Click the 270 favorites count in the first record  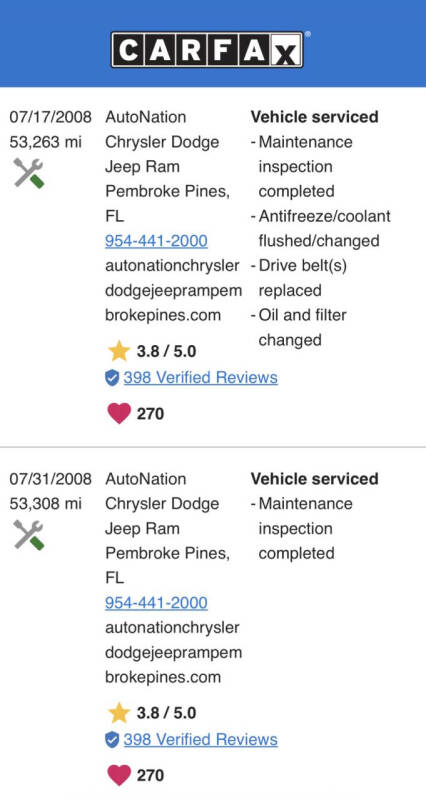point(150,413)
